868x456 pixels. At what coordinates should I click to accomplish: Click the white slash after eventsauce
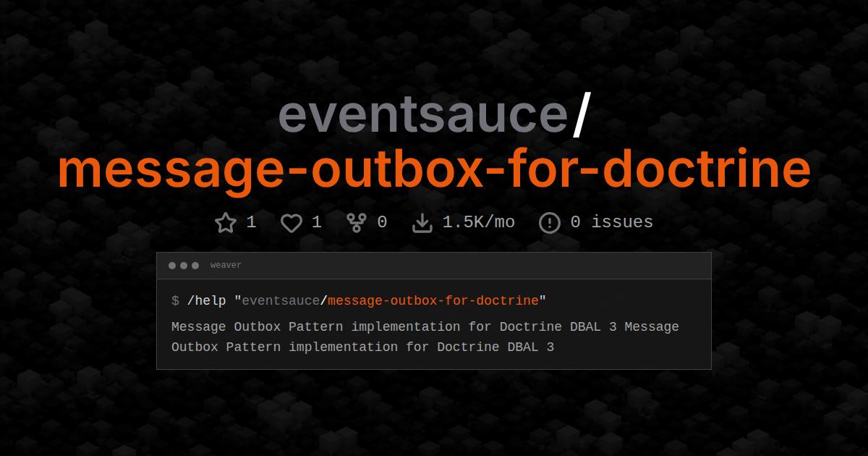pyautogui.click(x=580, y=114)
